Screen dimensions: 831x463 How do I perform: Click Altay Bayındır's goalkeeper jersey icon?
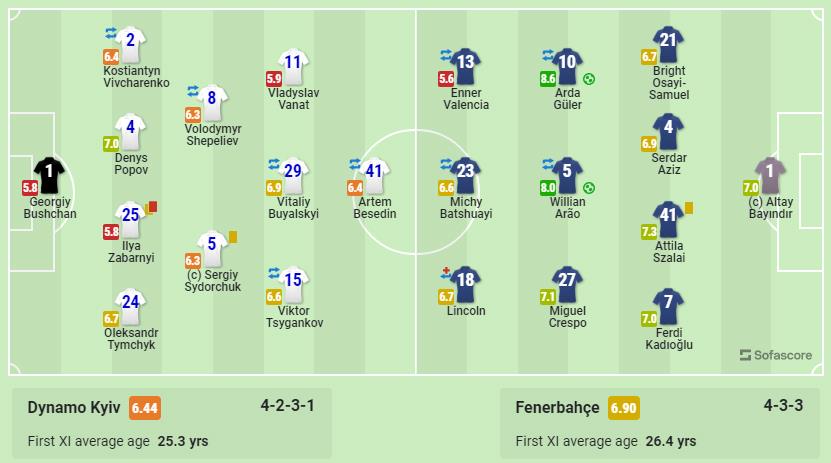[x=769, y=174]
